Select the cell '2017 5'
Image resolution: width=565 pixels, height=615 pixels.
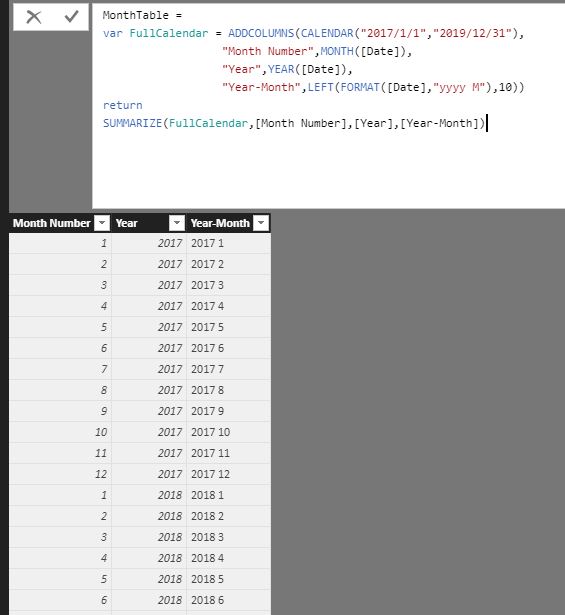click(228, 327)
